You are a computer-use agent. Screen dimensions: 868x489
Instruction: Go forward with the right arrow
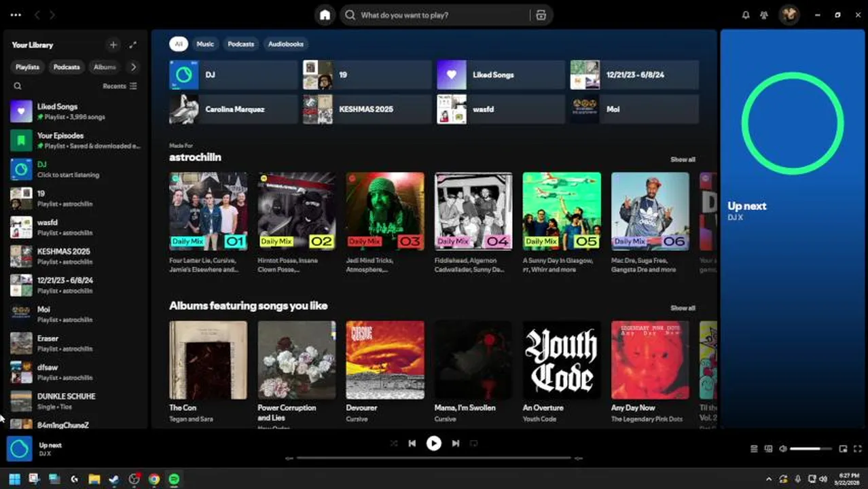point(52,15)
